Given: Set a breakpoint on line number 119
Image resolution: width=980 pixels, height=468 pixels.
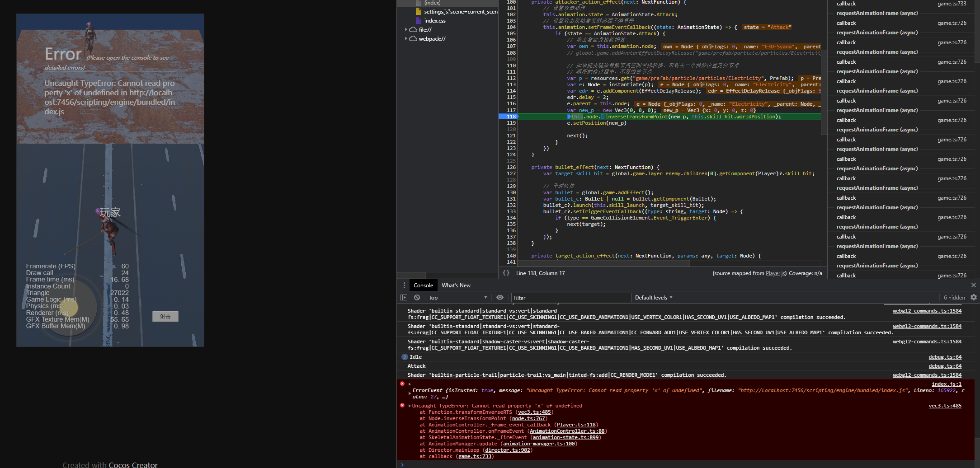Looking at the screenshot, I should point(511,123).
